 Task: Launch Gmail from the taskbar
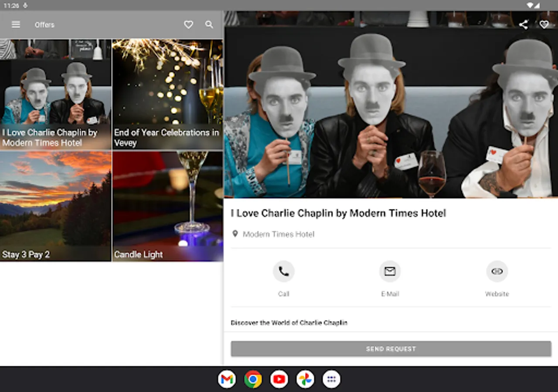coord(227,379)
